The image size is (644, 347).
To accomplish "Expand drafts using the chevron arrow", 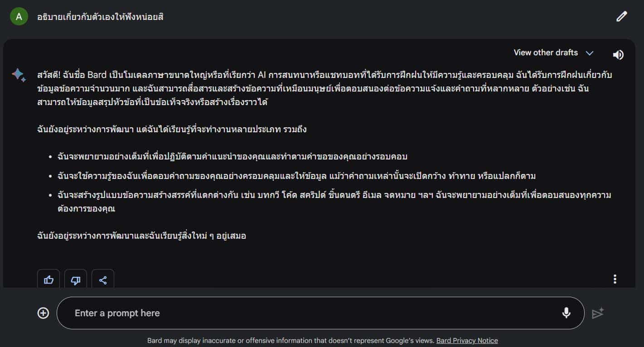I will click(590, 53).
